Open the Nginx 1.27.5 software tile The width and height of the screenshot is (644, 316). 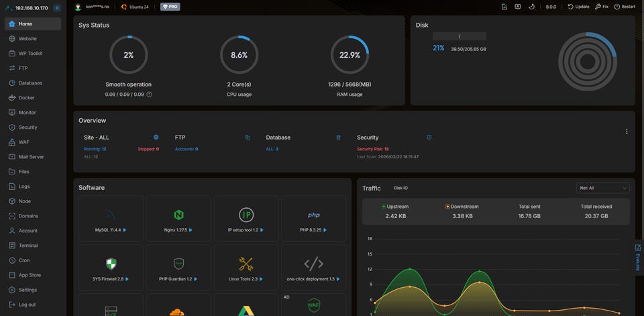pyautogui.click(x=178, y=218)
